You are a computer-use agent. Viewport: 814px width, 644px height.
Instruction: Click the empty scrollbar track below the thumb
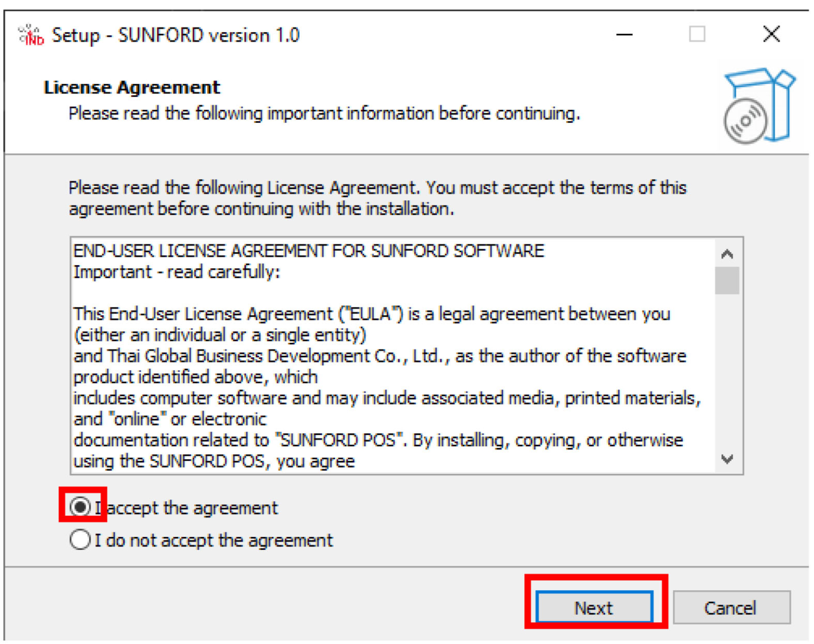(x=727, y=373)
